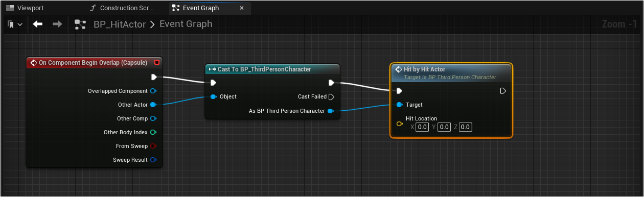The image size is (644, 197).
Task: Click the From Sweep boolean pin
Action: coord(153,146)
